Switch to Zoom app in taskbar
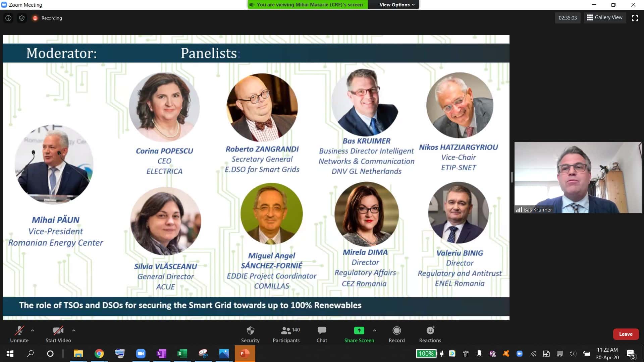The width and height of the screenshot is (644, 362). click(x=141, y=354)
